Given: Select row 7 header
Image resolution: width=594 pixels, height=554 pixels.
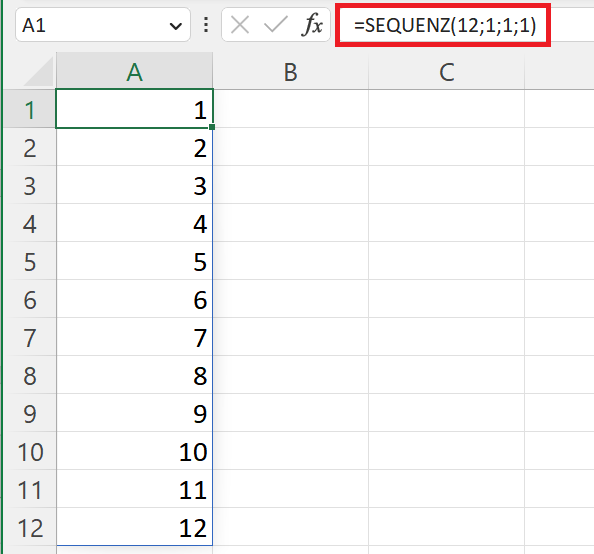Looking at the screenshot, I should tap(30, 337).
